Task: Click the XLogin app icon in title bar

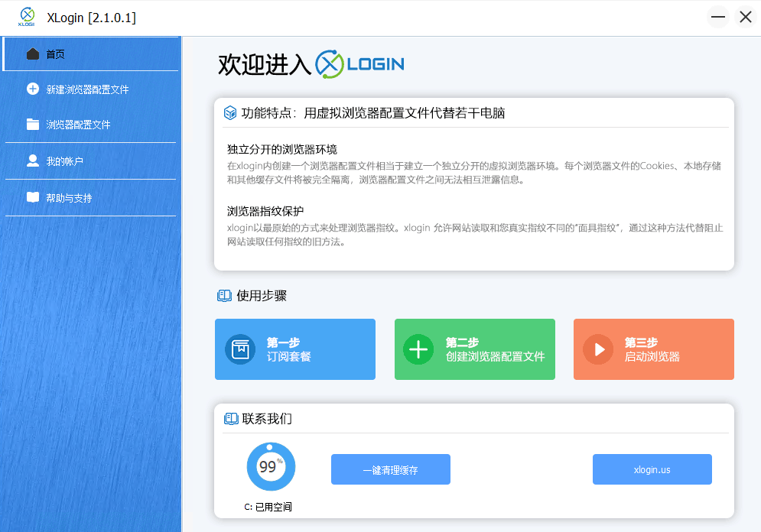Action: pos(28,17)
